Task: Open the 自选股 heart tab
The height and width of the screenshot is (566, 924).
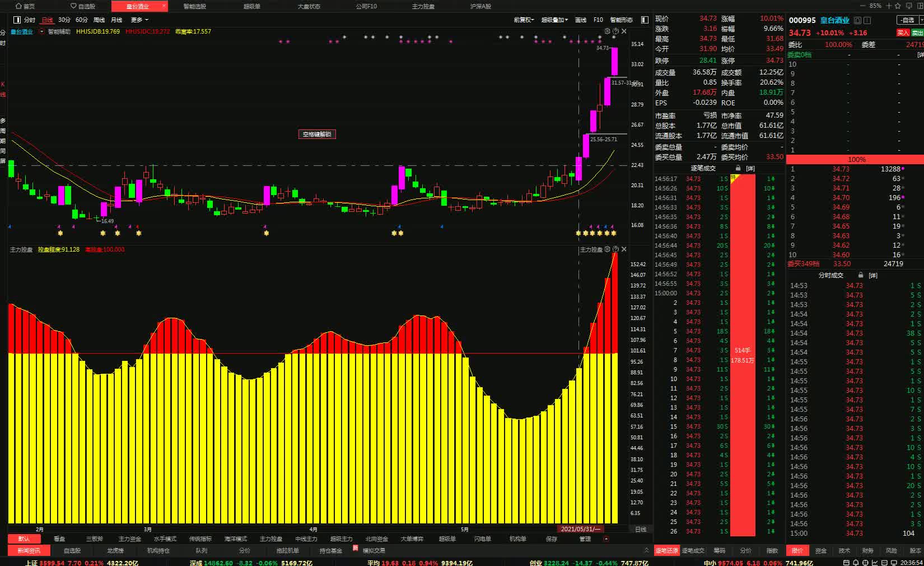Action: point(82,6)
